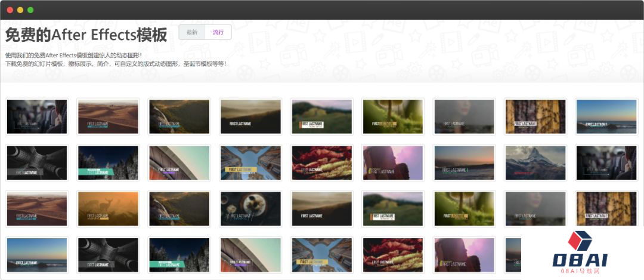The width and height of the screenshot is (644, 280).
Task: Open first-row blurred meadow template thumbnail
Action: click(322, 117)
